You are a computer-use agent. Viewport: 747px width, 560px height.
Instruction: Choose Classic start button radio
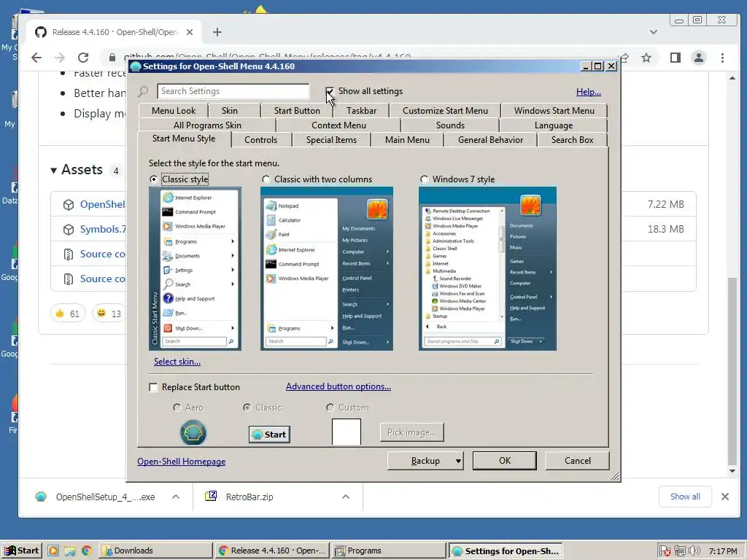coord(247,408)
